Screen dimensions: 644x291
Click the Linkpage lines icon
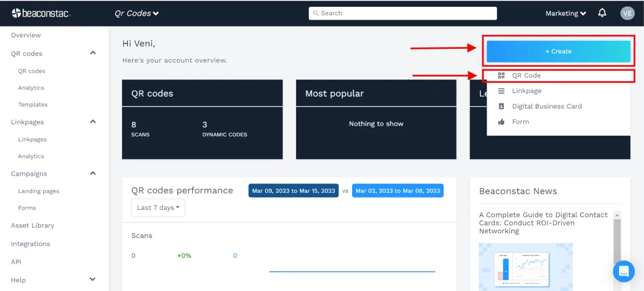(501, 91)
